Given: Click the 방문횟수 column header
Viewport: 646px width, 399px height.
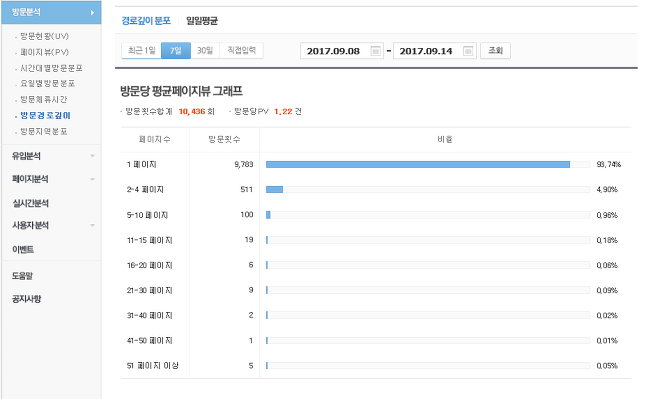Looking at the screenshot, I should (x=224, y=140).
